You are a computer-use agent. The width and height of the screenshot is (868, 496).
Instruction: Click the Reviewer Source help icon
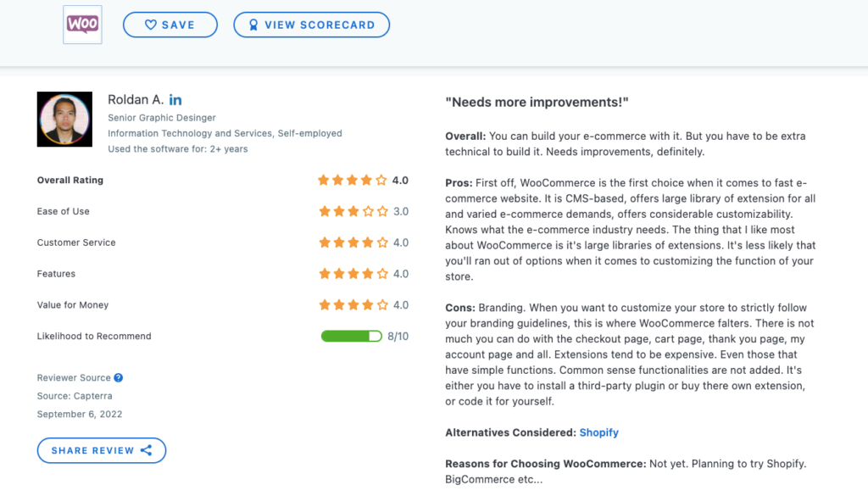tap(119, 378)
